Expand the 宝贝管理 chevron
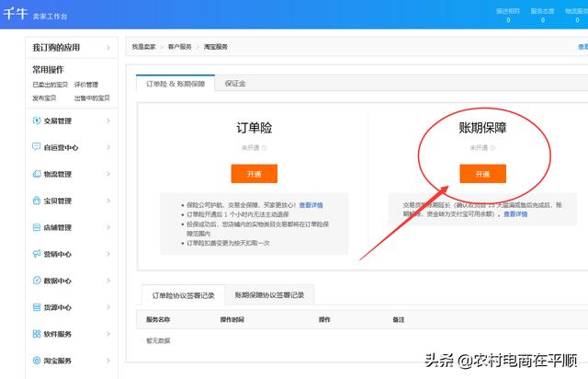The height and width of the screenshot is (379, 588). click(x=108, y=201)
